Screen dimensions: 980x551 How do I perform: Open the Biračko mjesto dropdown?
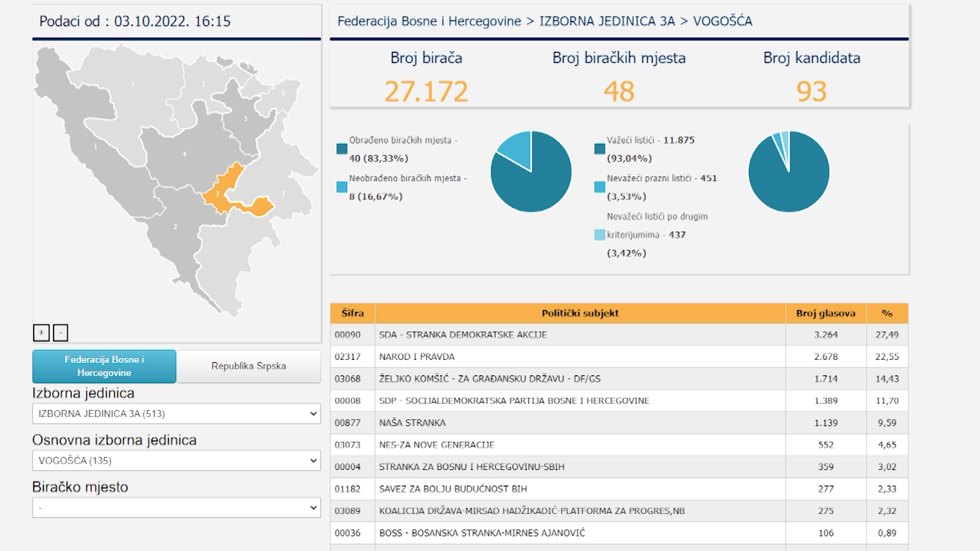pyautogui.click(x=176, y=508)
